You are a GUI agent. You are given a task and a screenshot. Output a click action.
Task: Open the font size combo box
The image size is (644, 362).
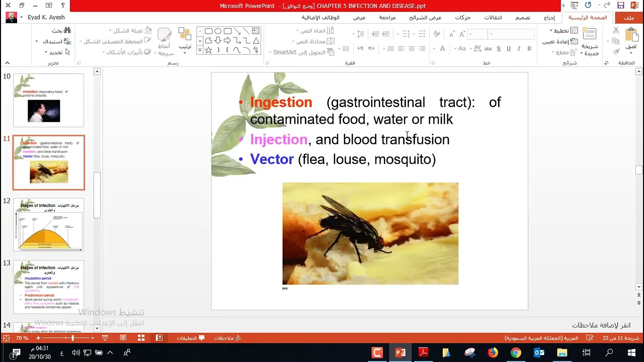477,34
